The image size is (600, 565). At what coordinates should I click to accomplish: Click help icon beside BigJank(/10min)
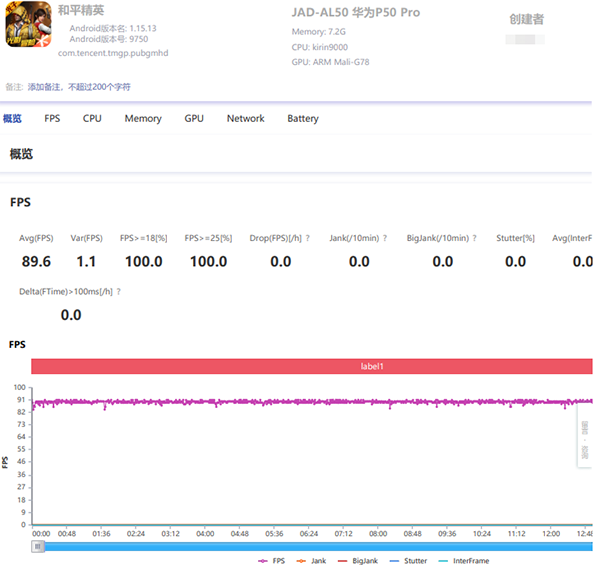pyautogui.click(x=474, y=238)
